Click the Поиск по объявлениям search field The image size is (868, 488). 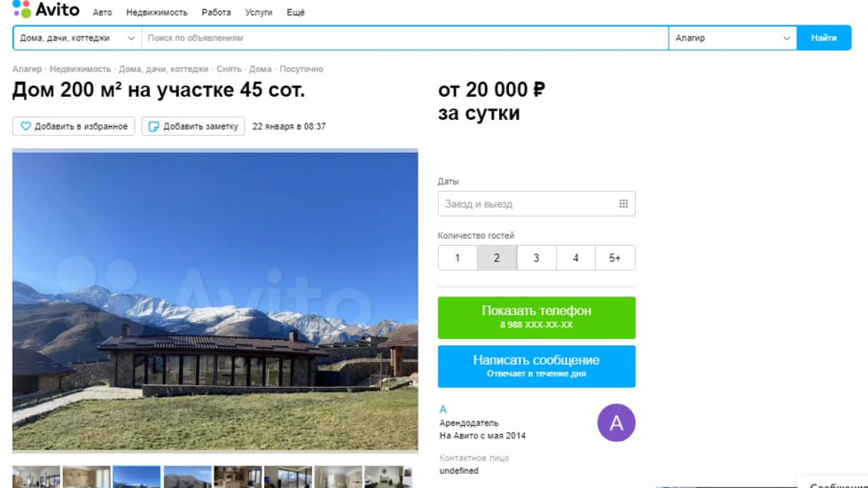405,38
